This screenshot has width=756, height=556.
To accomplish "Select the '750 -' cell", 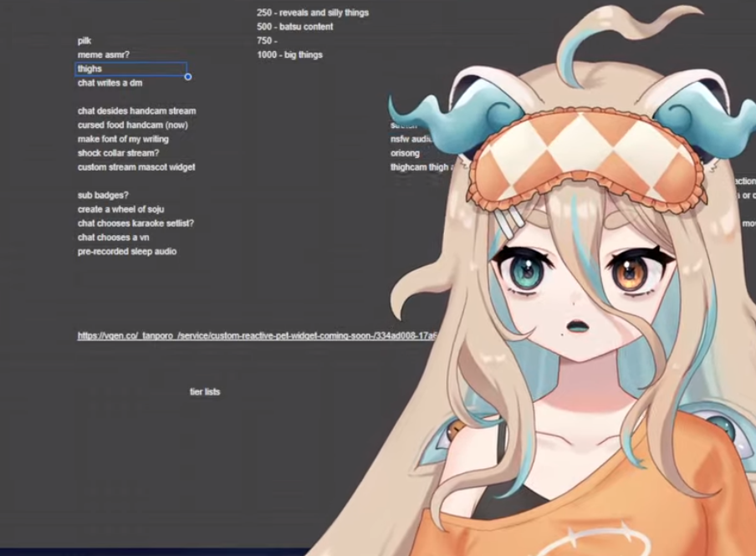I will [267, 41].
